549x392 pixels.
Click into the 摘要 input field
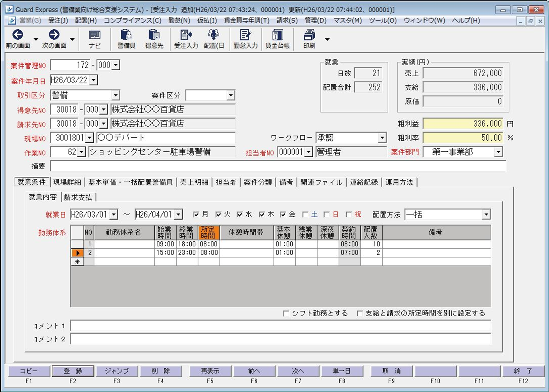pyautogui.click(x=278, y=166)
